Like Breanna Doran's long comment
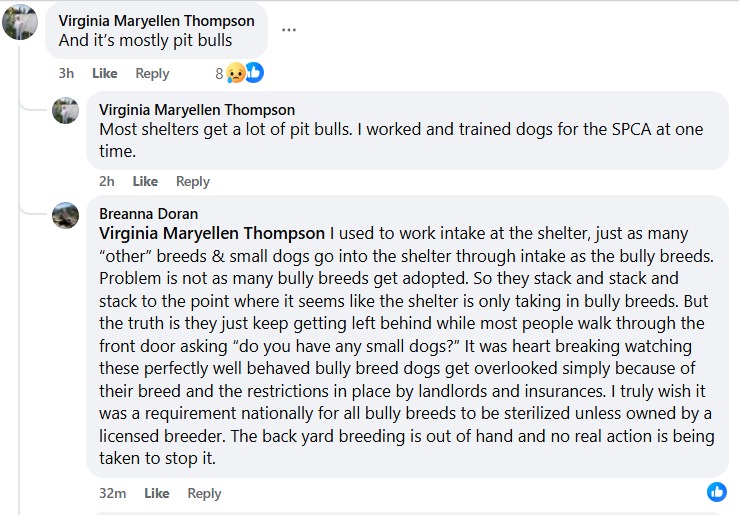The image size is (739, 515). click(156, 493)
